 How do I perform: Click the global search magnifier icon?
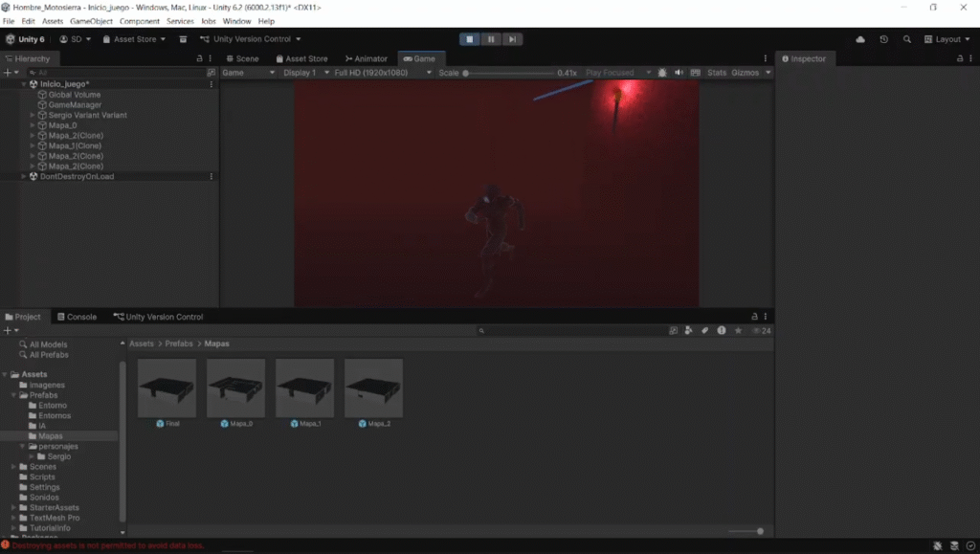pos(907,39)
